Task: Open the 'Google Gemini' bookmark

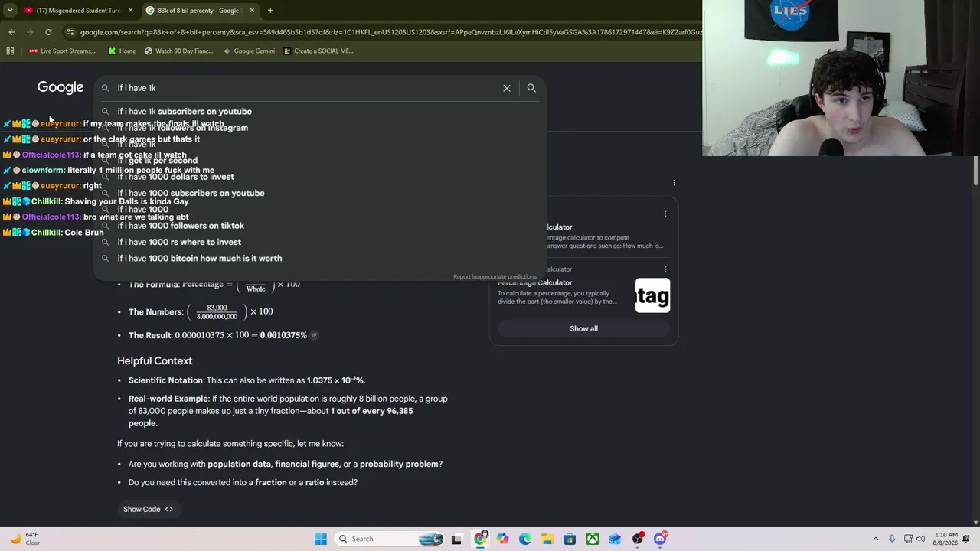Action: (x=249, y=51)
